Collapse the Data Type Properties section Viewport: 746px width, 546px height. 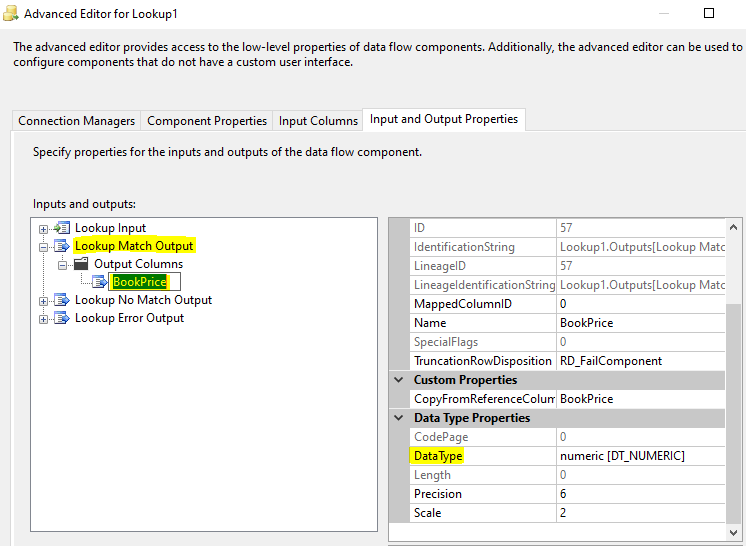[399, 418]
